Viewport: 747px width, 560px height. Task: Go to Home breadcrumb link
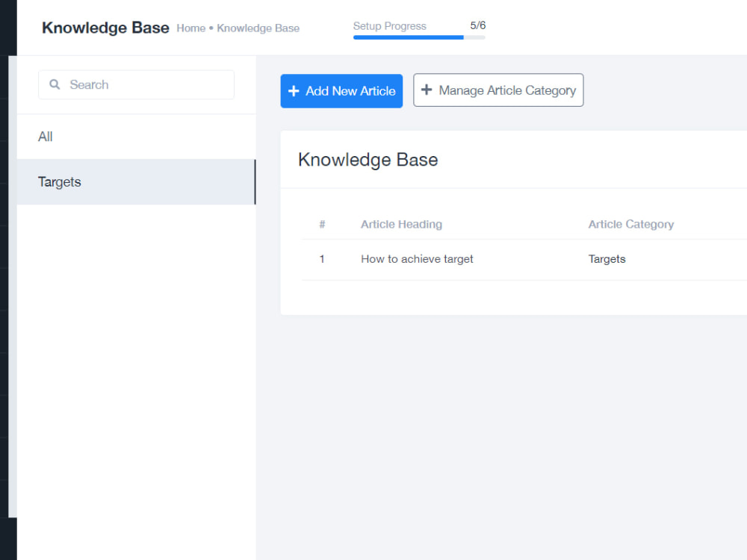191,28
